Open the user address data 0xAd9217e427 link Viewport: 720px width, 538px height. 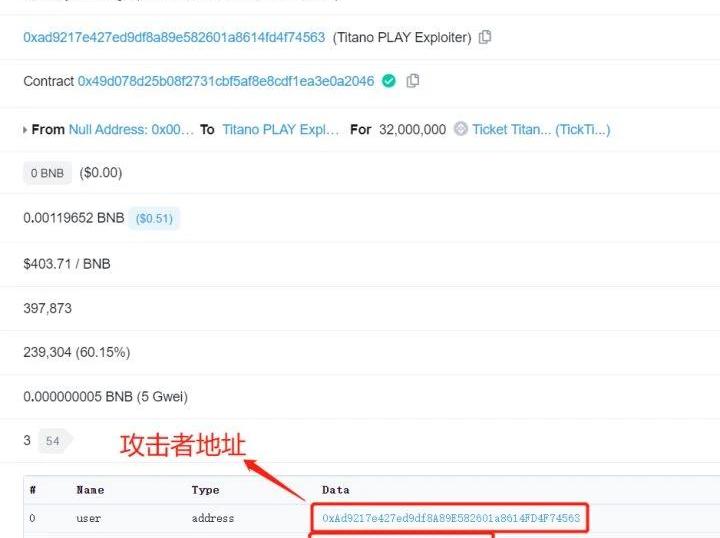tap(451, 518)
